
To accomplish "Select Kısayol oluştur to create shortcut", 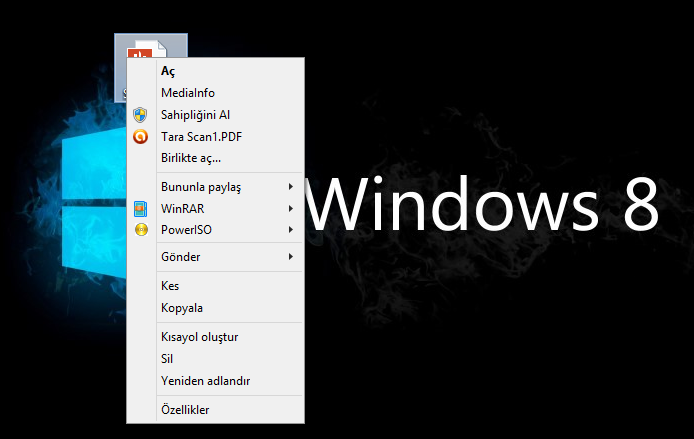I will [216, 337].
